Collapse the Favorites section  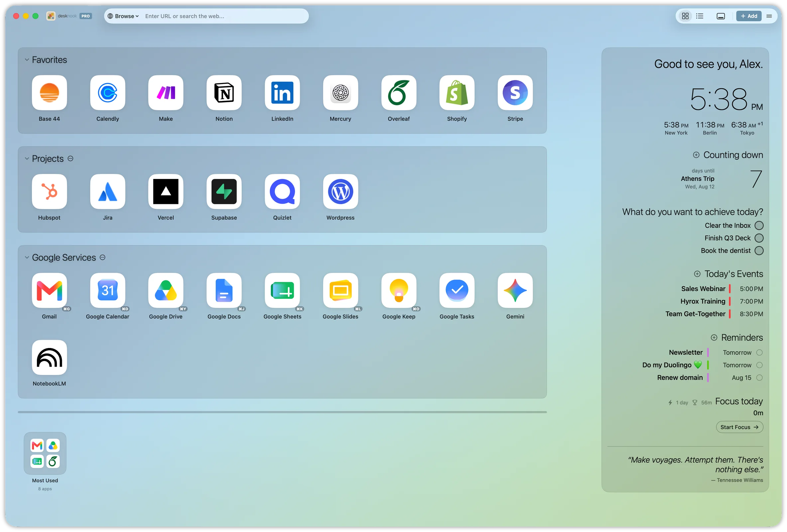click(x=27, y=60)
